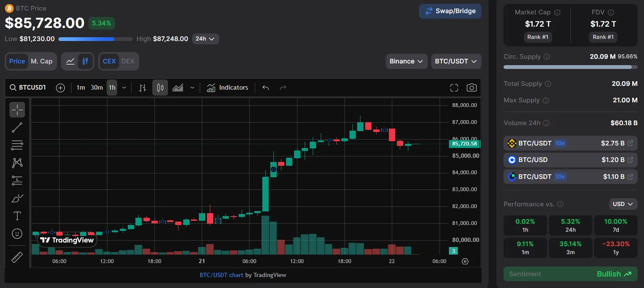Select CEX data source
This screenshot has width=644, height=288.
point(109,61)
